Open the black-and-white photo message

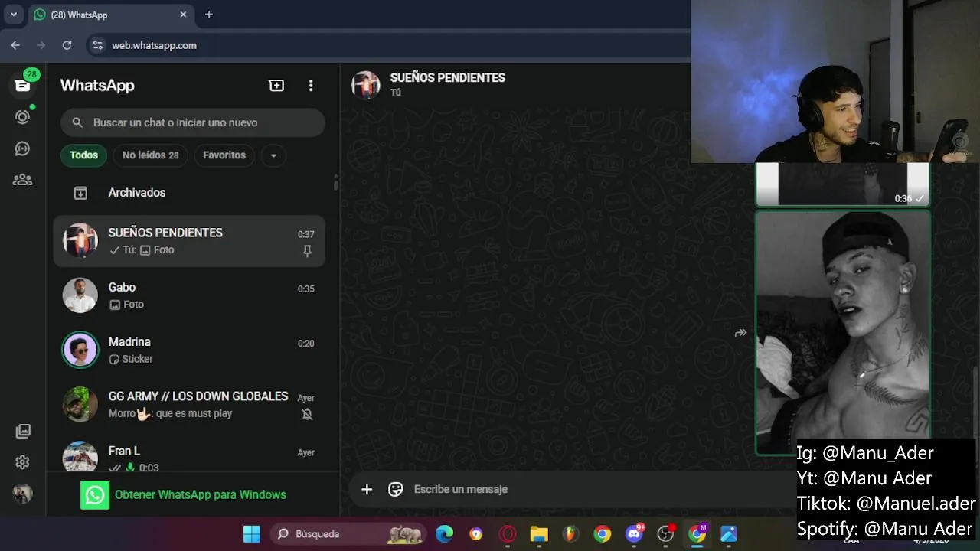[843, 333]
